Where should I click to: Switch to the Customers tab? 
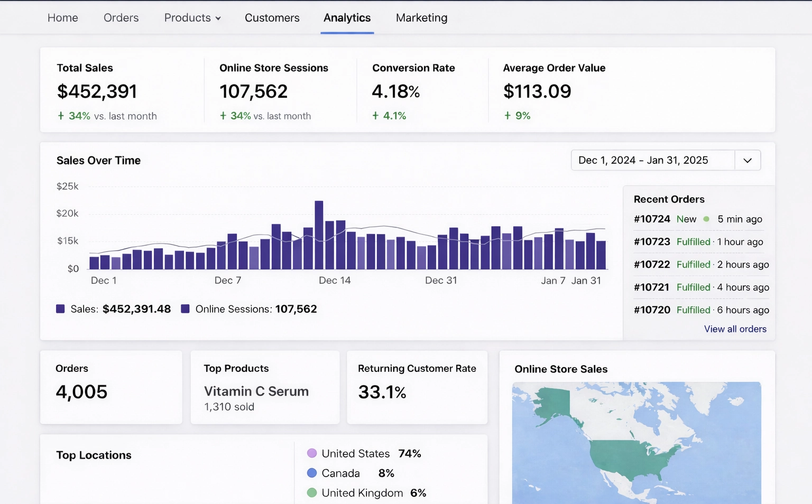272,17
